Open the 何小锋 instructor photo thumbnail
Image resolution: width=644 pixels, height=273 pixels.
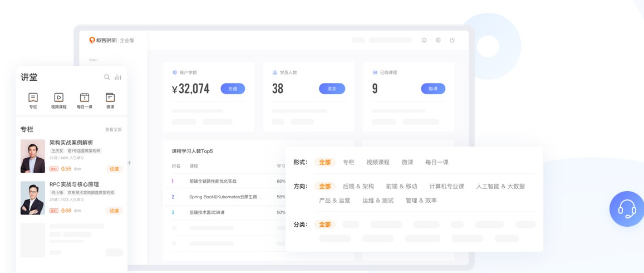33,198
